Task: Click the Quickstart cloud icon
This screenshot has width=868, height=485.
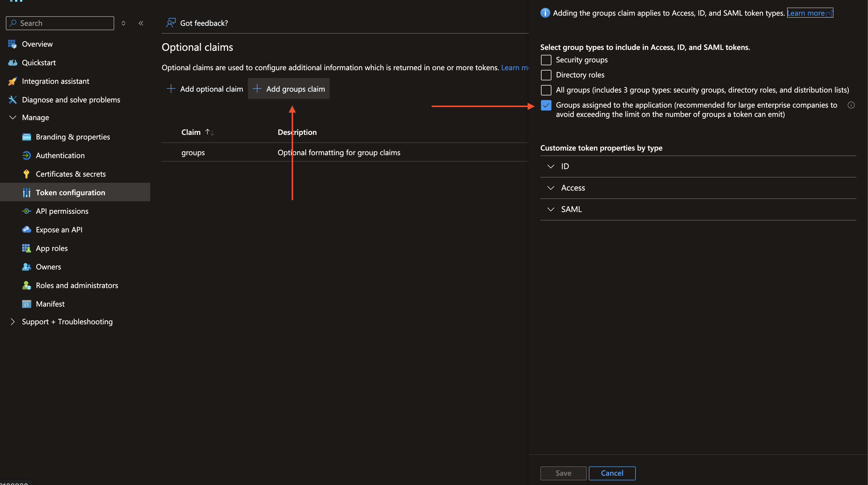Action: point(12,63)
